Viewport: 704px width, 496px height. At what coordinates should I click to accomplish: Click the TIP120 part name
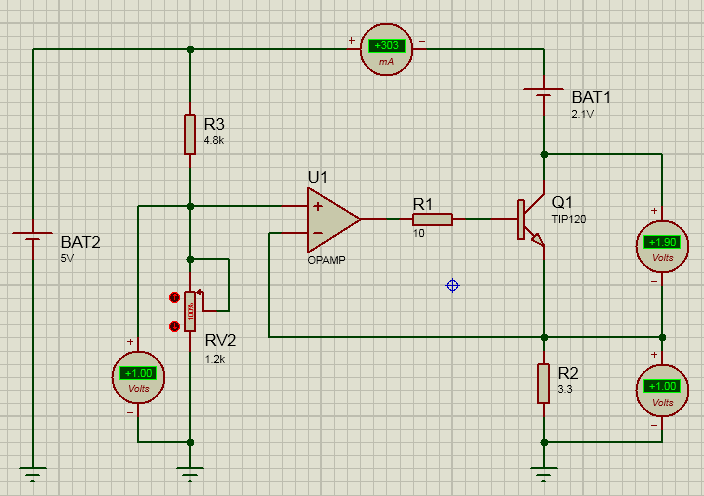[x=569, y=219]
